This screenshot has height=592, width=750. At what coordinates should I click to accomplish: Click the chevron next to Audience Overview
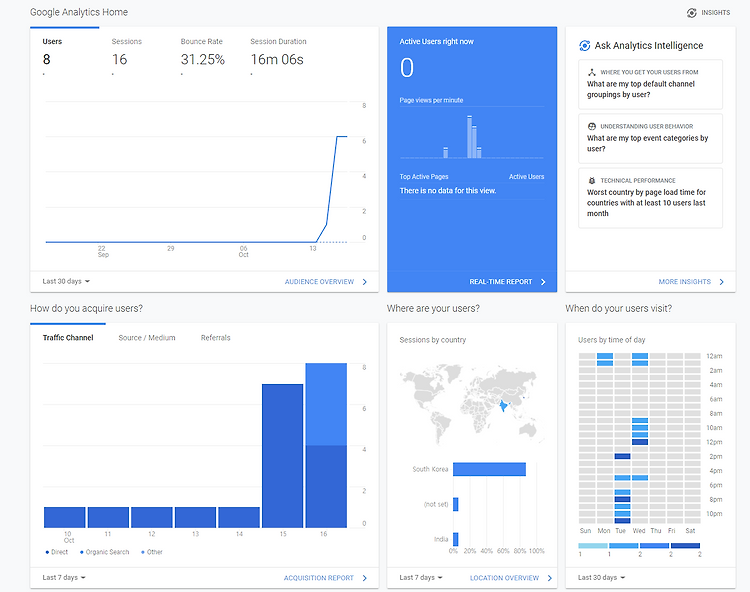tap(364, 282)
